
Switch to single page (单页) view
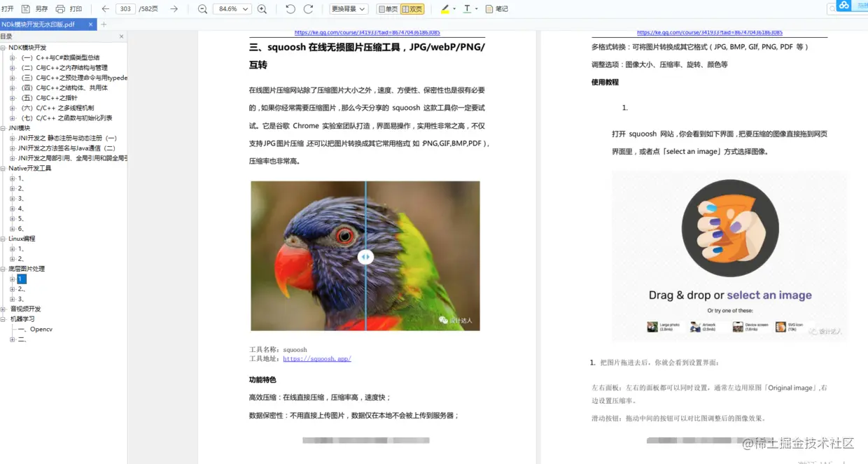(388, 9)
